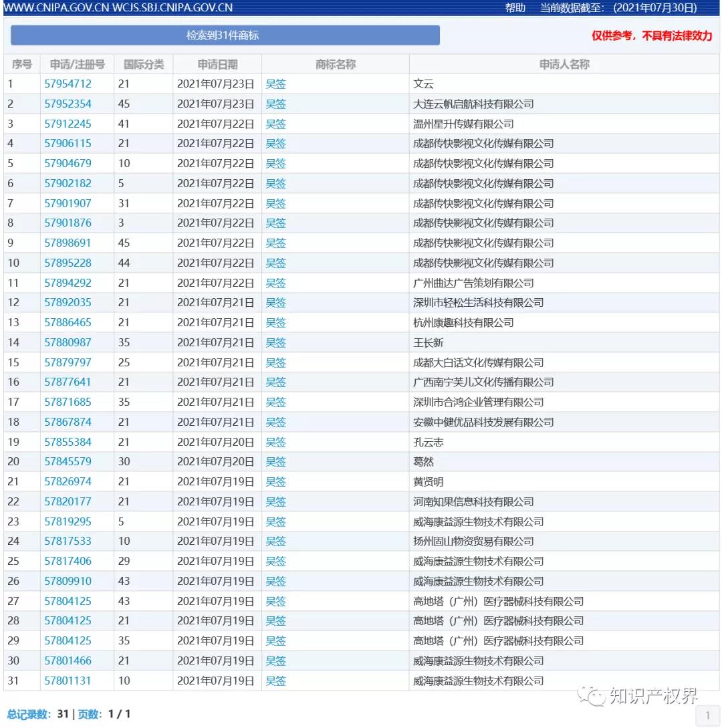Open the 帮助 help link

coord(515,7)
